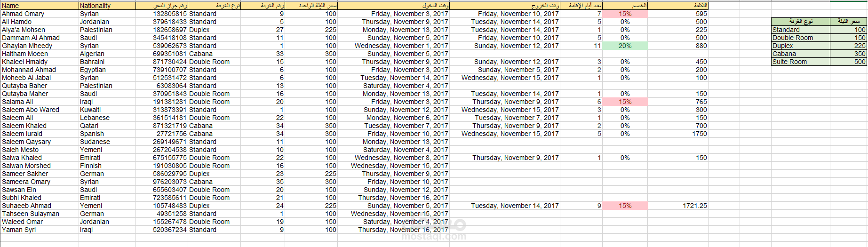Screen dimensions: 868x247
Task: Select the green 20% discount cell
Action: (625, 46)
